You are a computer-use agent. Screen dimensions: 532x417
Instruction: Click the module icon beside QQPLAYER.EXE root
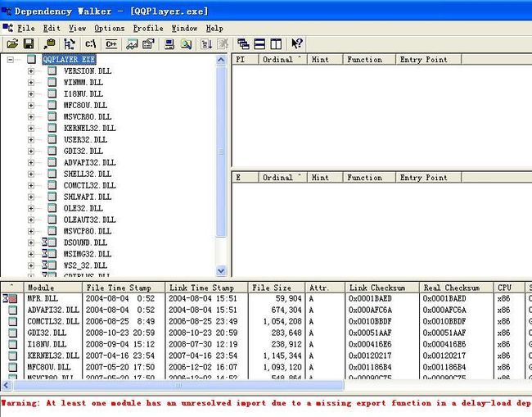pos(32,60)
